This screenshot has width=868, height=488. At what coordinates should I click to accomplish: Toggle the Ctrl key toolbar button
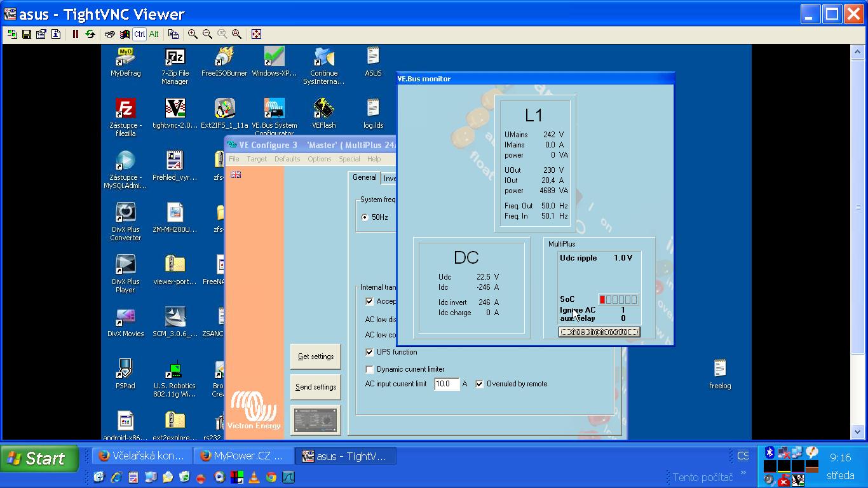tap(139, 34)
